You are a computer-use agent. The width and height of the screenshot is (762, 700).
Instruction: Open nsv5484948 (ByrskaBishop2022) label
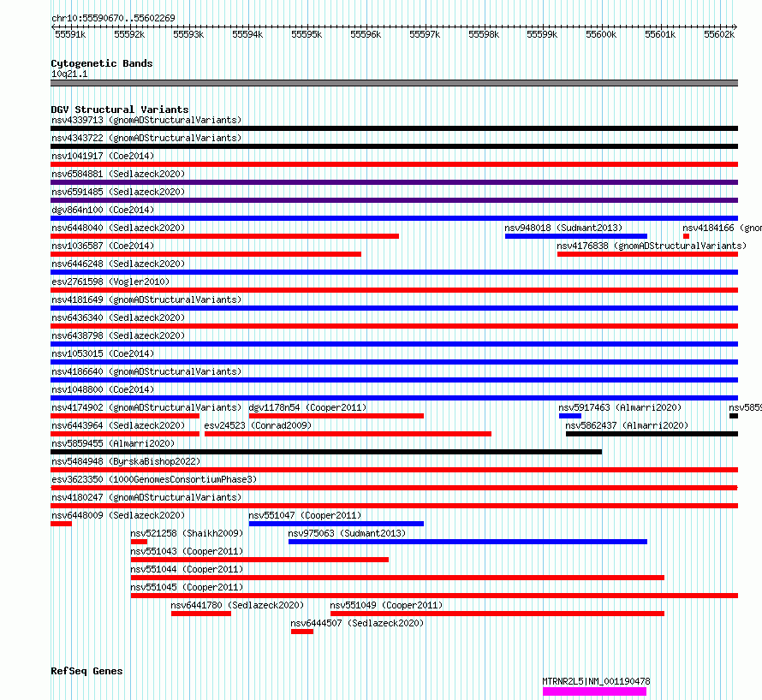(126, 461)
